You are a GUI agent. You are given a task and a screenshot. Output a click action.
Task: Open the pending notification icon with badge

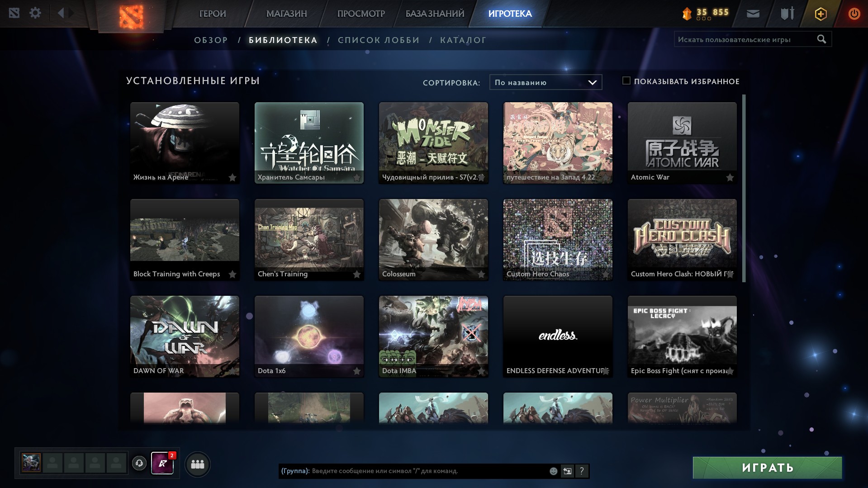pos(162,463)
